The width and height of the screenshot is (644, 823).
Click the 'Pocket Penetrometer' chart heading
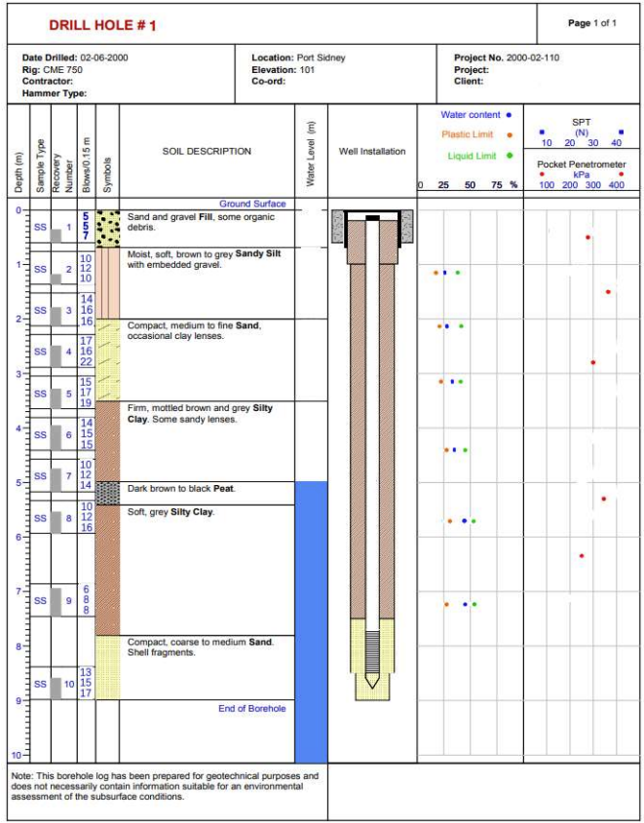click(582, 165)
